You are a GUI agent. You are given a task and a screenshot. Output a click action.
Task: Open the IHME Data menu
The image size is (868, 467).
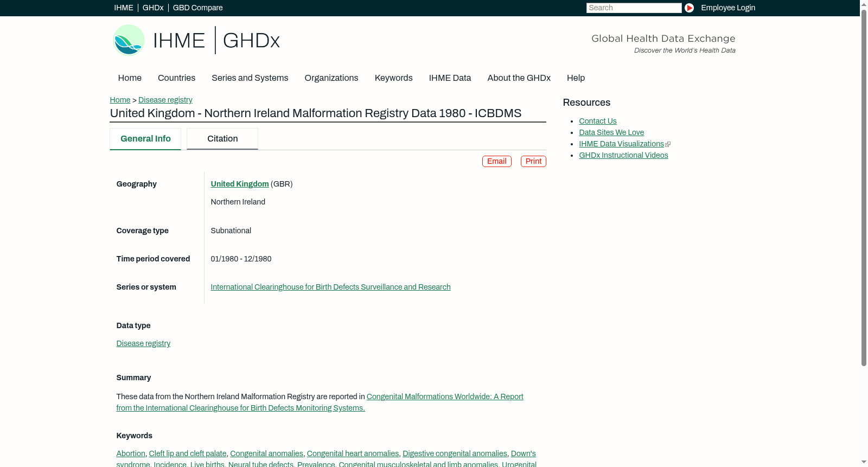coord(450,78)
